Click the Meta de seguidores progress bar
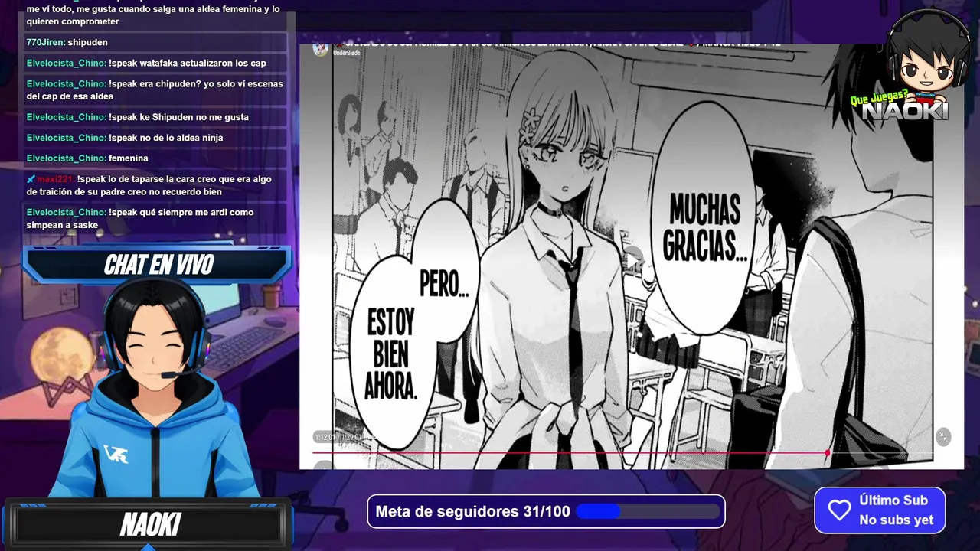Viewport: 980px width, 551px height. [647, 511]
